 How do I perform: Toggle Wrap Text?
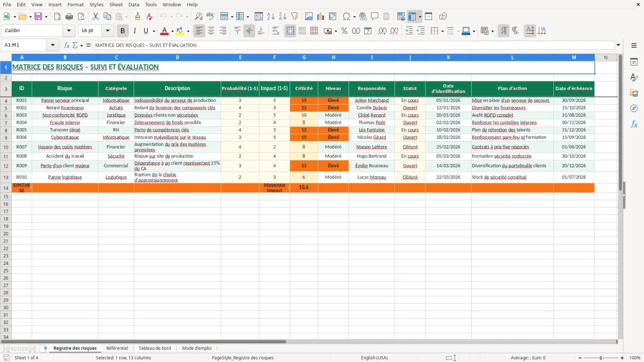276,31
